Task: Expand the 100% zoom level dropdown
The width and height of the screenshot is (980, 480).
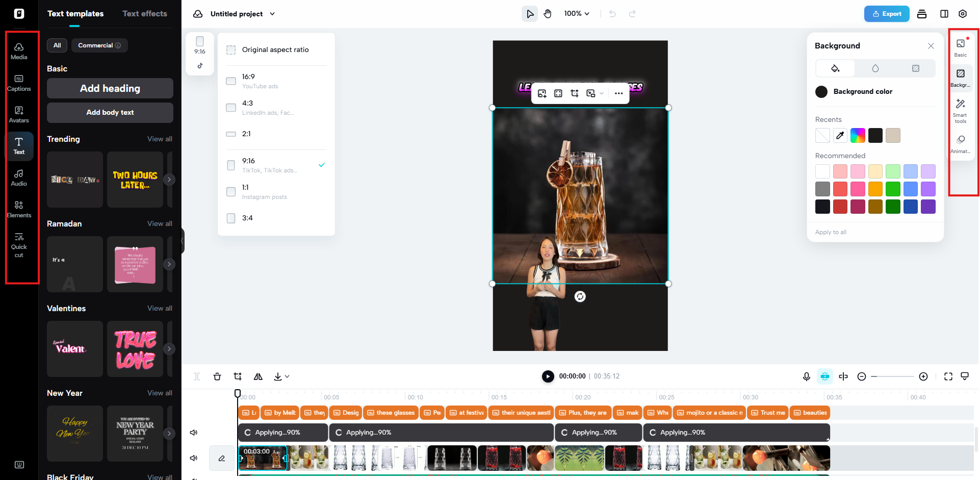Action: tap(577, 14)
